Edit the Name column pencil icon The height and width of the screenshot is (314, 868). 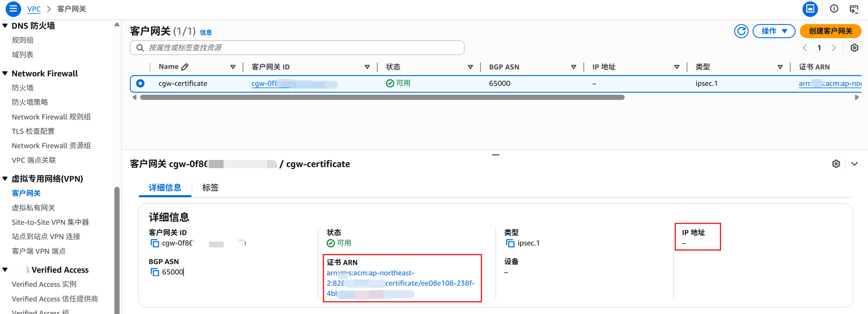click(185, 67)
